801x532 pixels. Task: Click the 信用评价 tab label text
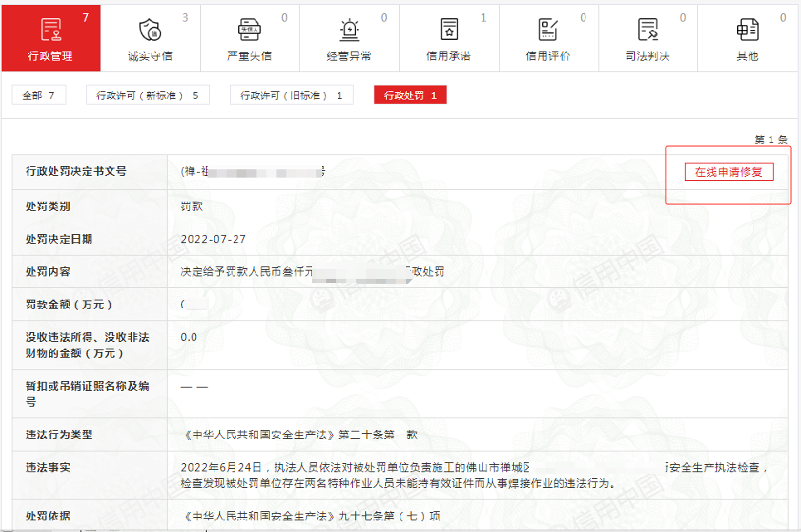tap(548, 56)
